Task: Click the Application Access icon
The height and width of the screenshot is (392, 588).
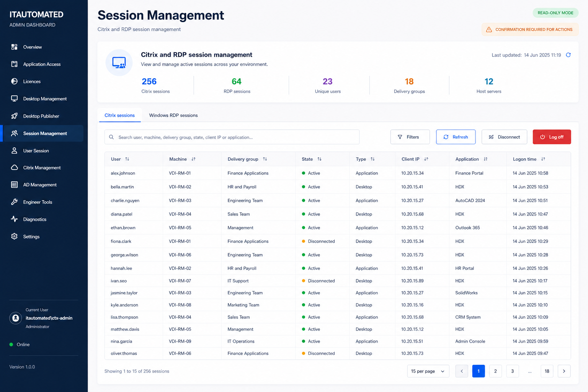Action: pyautogui.click(x=14, y=64)
